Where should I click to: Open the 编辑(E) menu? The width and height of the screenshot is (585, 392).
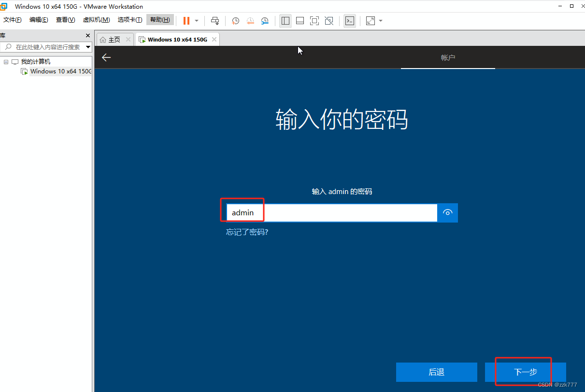click(x=39, y=20)
